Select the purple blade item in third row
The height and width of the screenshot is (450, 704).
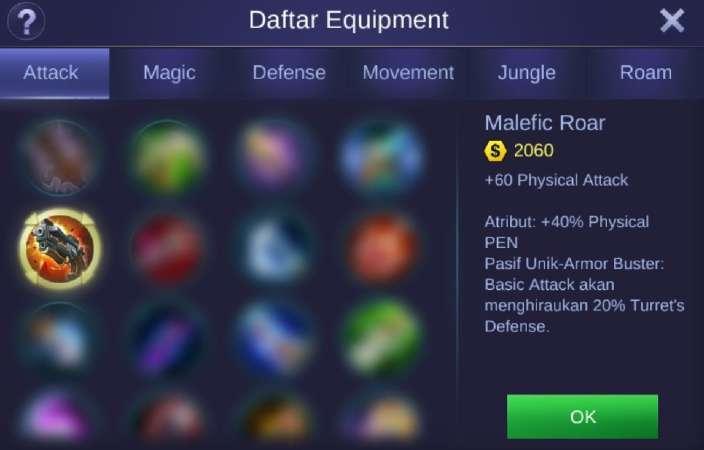[x=167, y=340]
